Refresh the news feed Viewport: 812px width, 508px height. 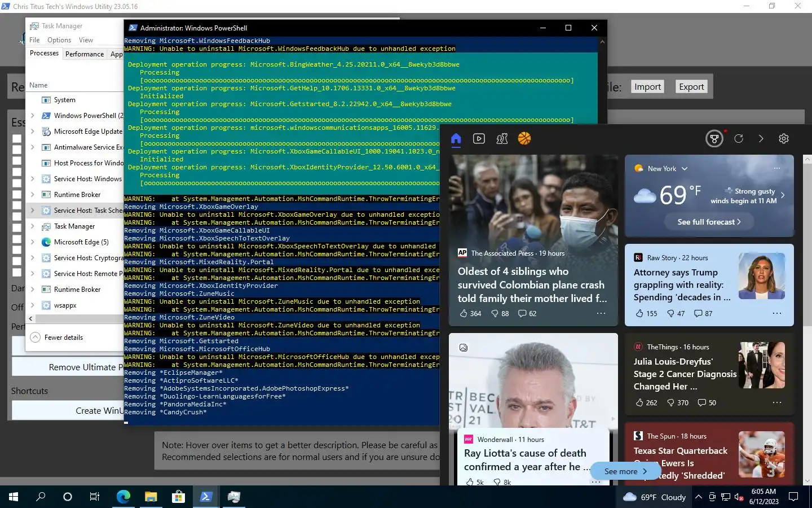pyautogui.click(x=739, y=139)
